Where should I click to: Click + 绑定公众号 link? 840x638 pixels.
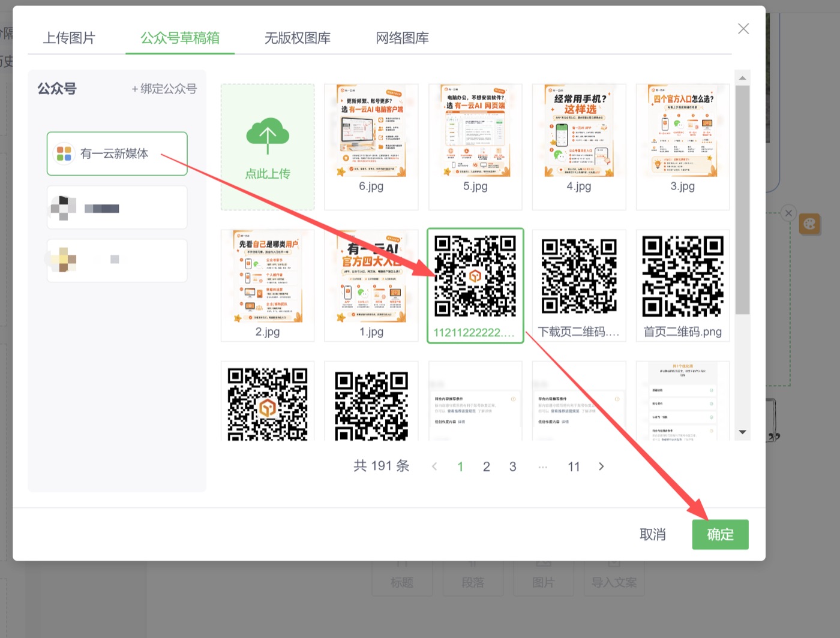[164, 89]
